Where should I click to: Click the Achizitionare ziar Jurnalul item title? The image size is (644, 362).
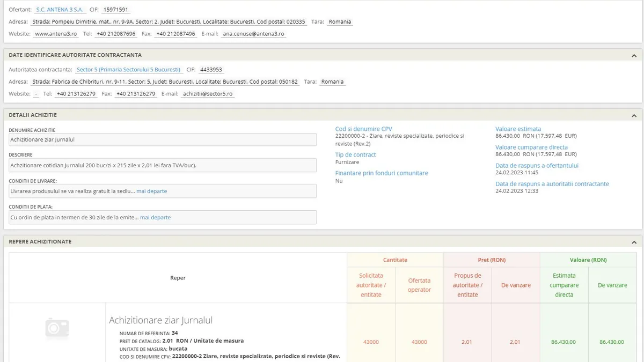point(160,320)
